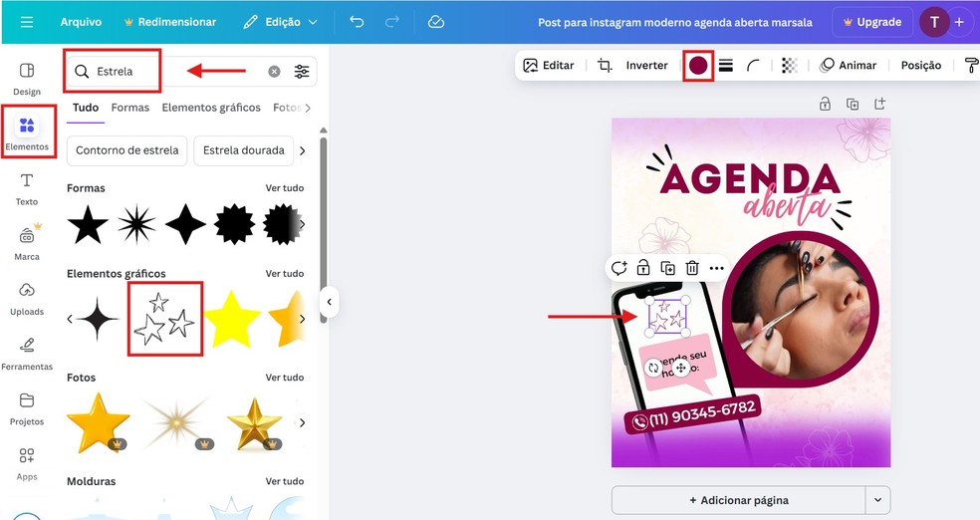Select the Contorno de estrela suggestion
The image size is (980, 520).
(126, 150)
